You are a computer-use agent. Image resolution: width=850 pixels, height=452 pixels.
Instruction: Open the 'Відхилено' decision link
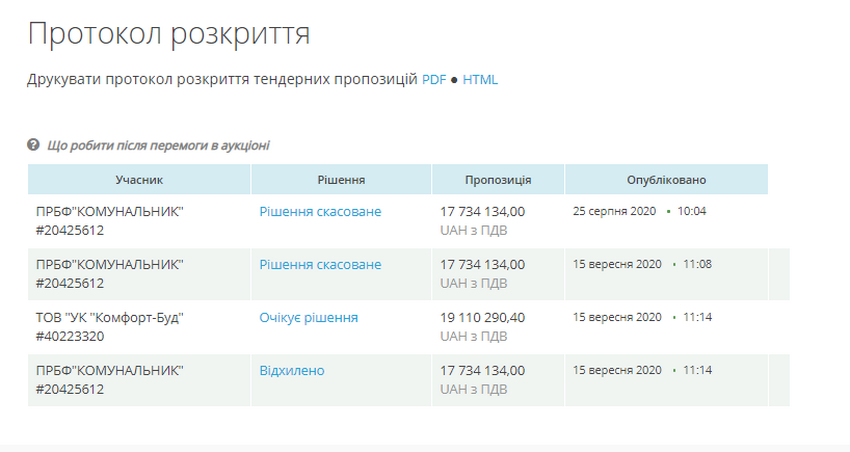[292, 371]
